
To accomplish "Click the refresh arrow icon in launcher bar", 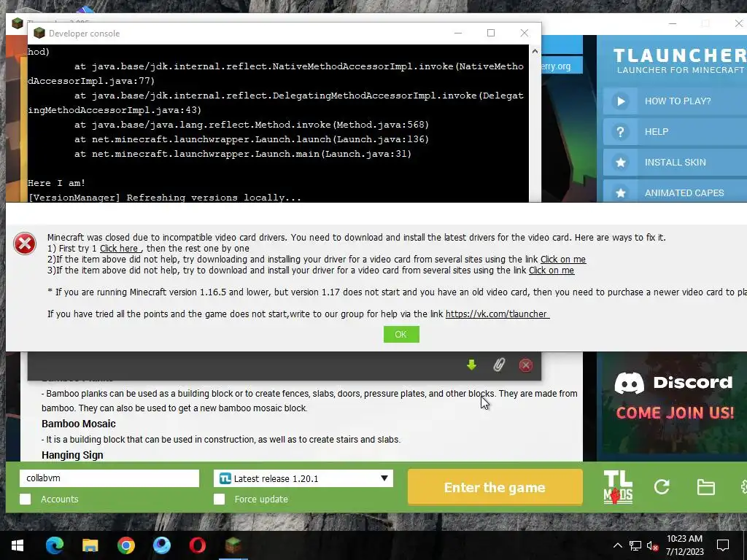I will [662, 486].
